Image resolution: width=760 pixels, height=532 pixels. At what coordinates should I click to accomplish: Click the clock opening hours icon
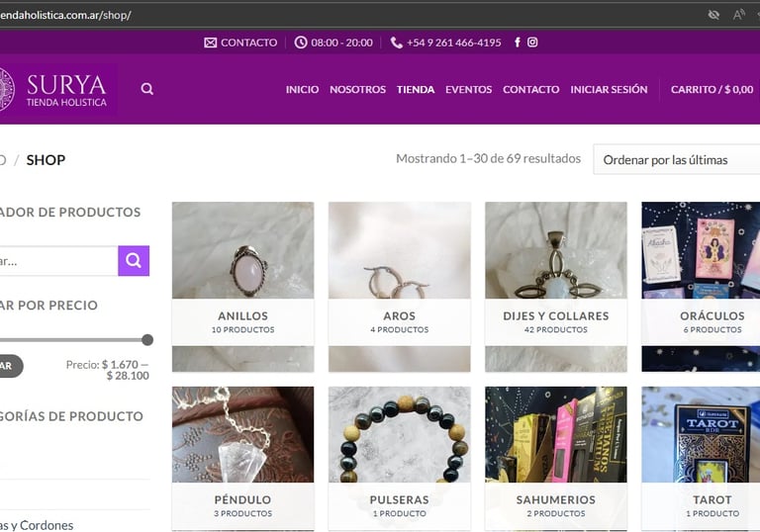(x=301, y=43)
